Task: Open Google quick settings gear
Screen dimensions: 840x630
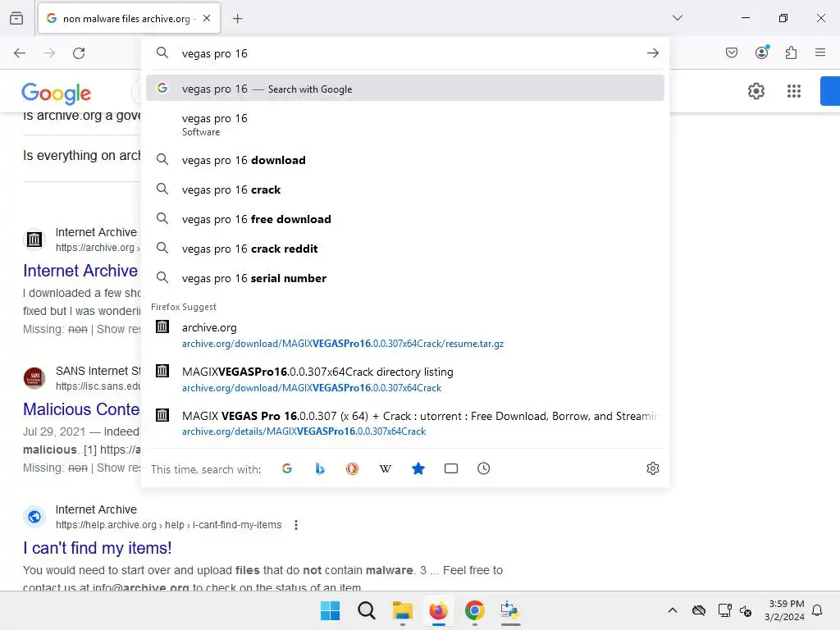Action: click(756, 91)
